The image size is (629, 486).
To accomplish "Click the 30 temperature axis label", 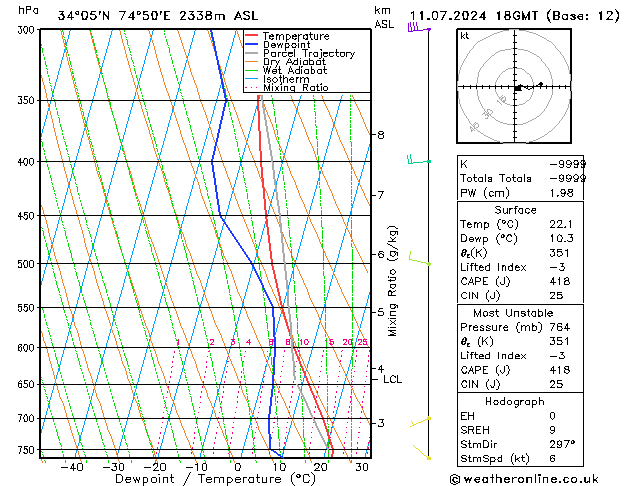I will click(361, 467).
